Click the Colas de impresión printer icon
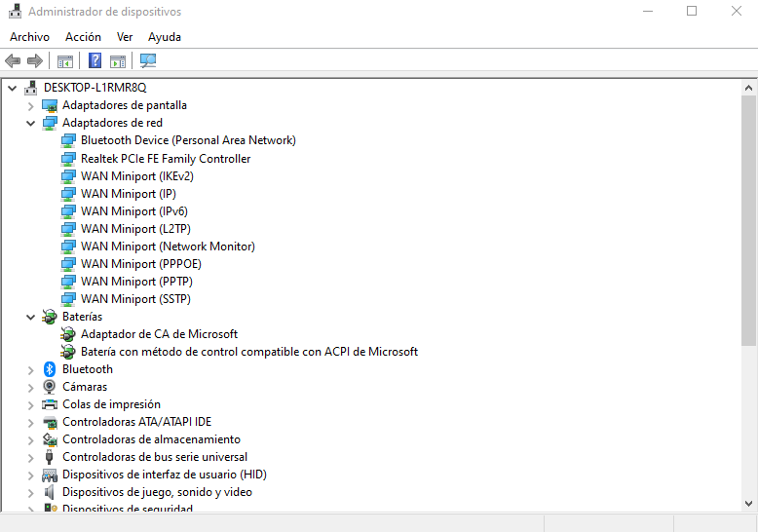Image resolution: width=758 pixels, height=532 pixels. click(50, 404)
